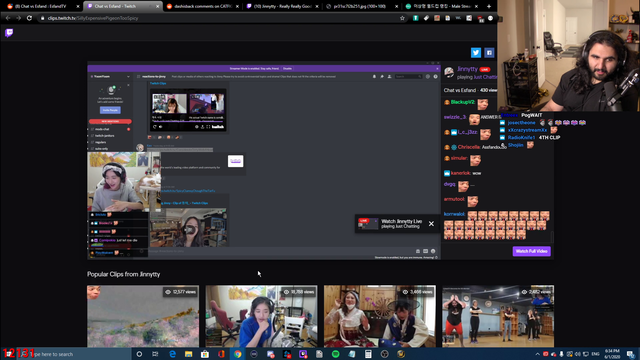Open the popular clip with the blue-haired streamer
Image resolution: width=640 pixels, height=360 pixels.
click(261, 316)
